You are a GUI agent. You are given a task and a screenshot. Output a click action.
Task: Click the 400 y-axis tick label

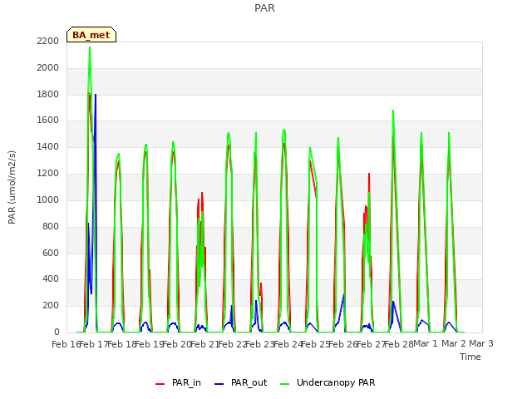(51, 279)
